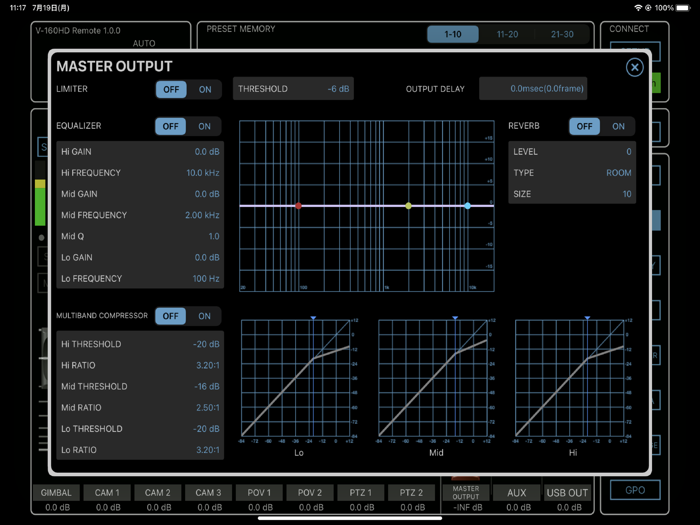Turn the Reverb ON
The height and width of the screenshot is (525, 700).
tap(618, 126)
